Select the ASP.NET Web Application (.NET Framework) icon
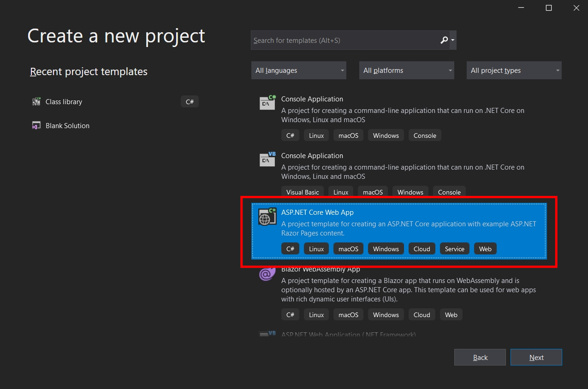 click(267, 334)
